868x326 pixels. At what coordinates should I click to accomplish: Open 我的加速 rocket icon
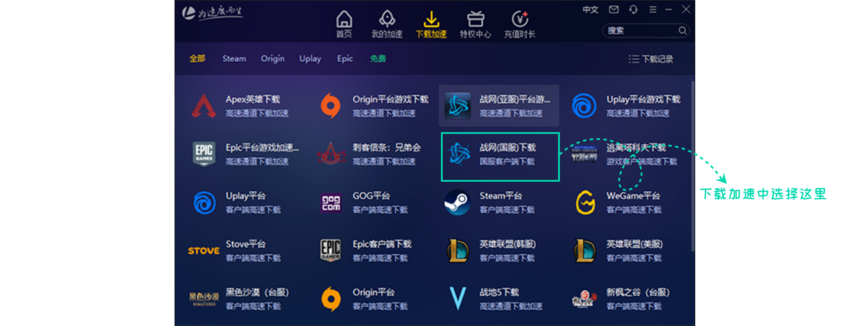[x=387, y=19]
